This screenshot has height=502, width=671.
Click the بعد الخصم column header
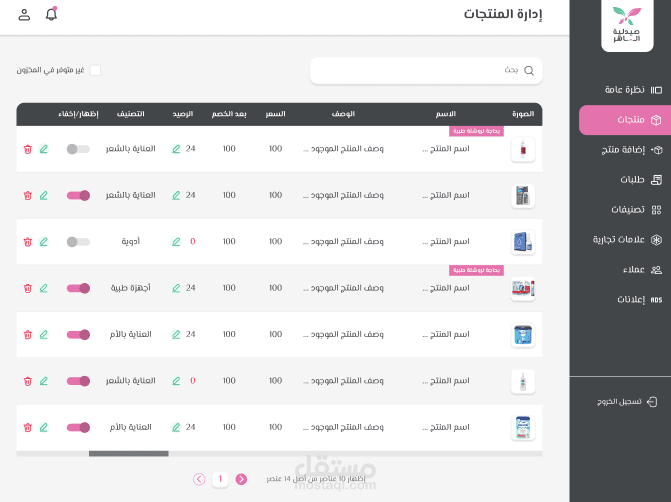tap(229, 114)
